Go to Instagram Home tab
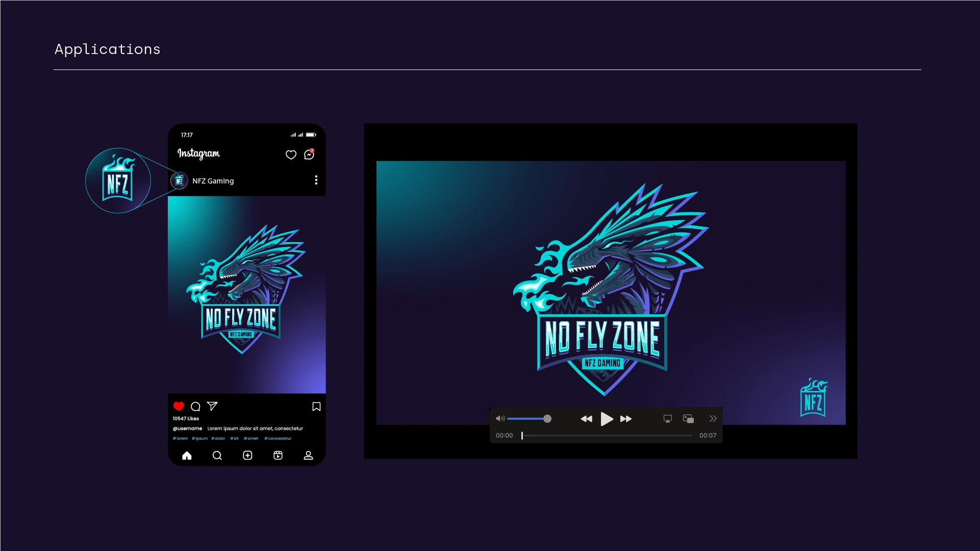The width and height of the screenshot is (980, 551). (x=187, y=455)
